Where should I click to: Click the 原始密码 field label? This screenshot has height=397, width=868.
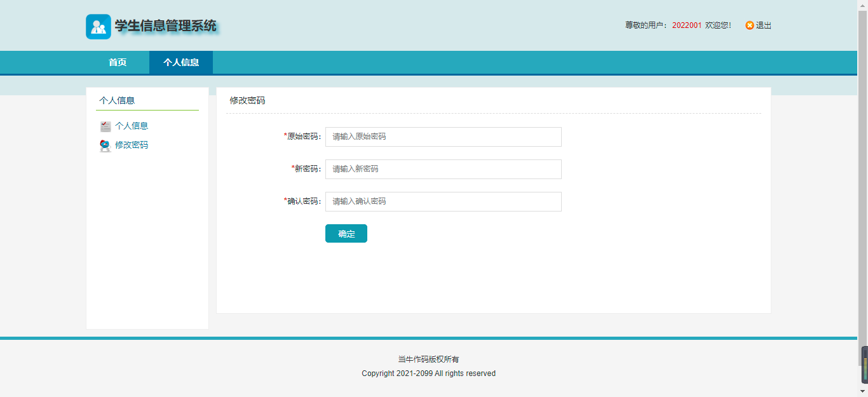click(303, 137)
